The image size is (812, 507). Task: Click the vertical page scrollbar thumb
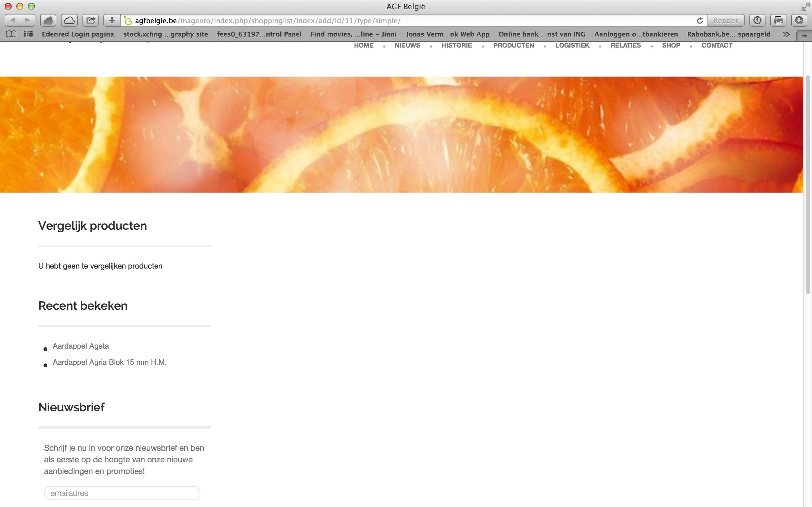808,184
